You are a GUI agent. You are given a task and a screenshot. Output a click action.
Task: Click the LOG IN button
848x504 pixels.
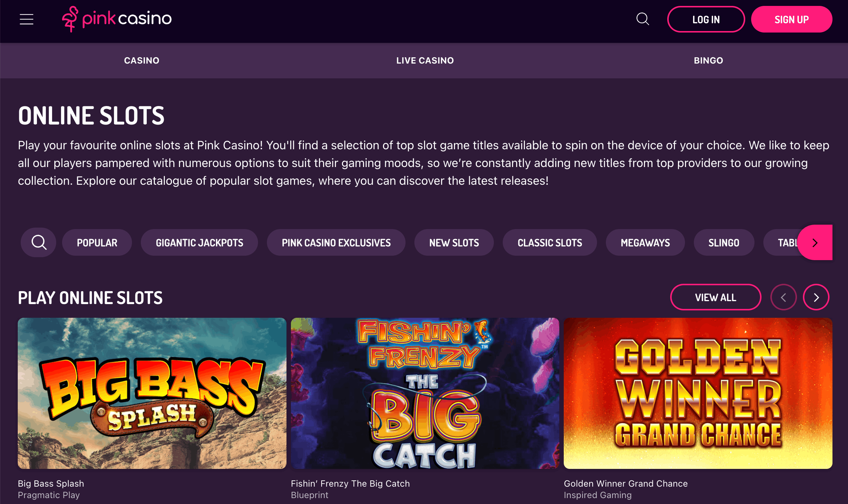pyautogui.click(x=706, y=19)
